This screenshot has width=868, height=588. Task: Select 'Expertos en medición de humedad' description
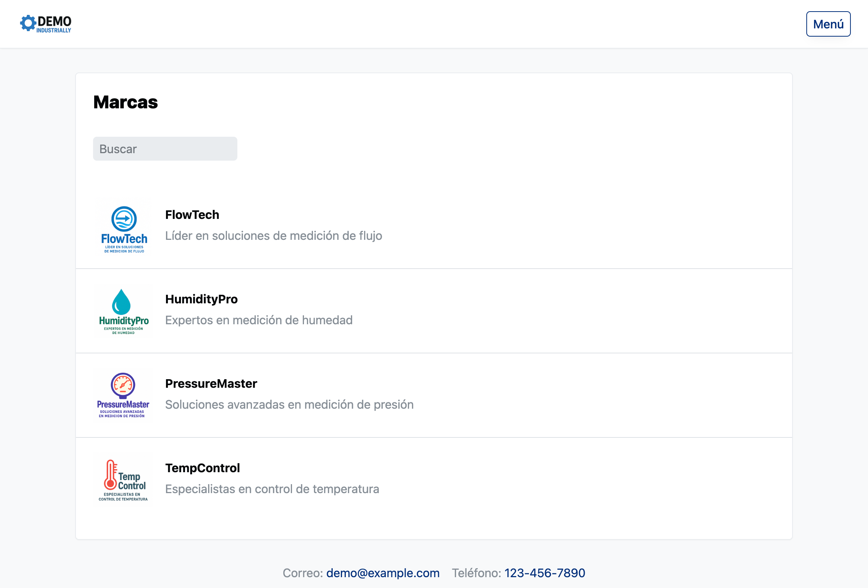coord(259,320)
